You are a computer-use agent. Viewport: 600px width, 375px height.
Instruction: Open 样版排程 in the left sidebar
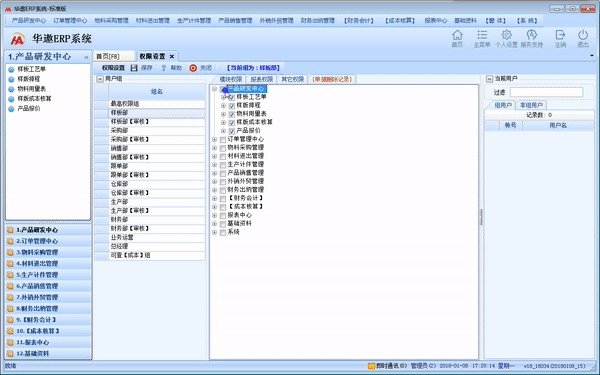pos(29,79)
